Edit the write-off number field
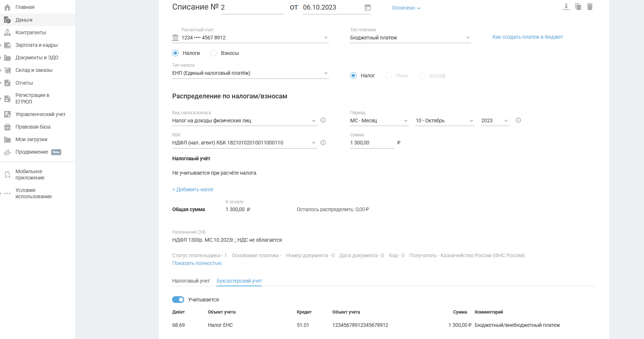This screenshot has width=644, height=339. coord(252,8)
